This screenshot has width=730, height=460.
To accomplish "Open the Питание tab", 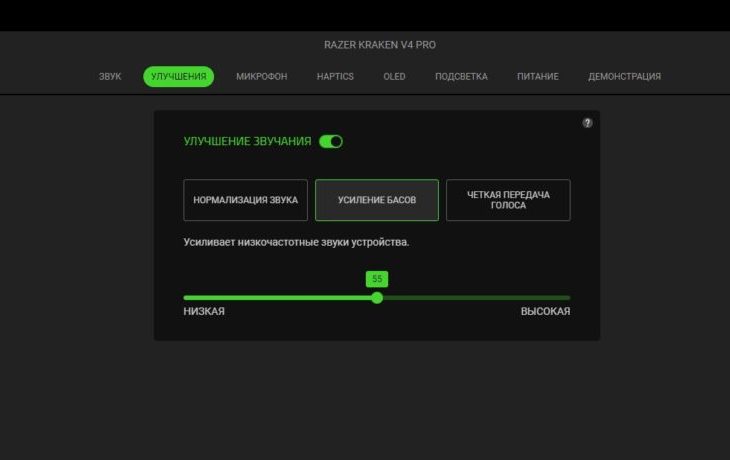I will (x=538, y=76).
